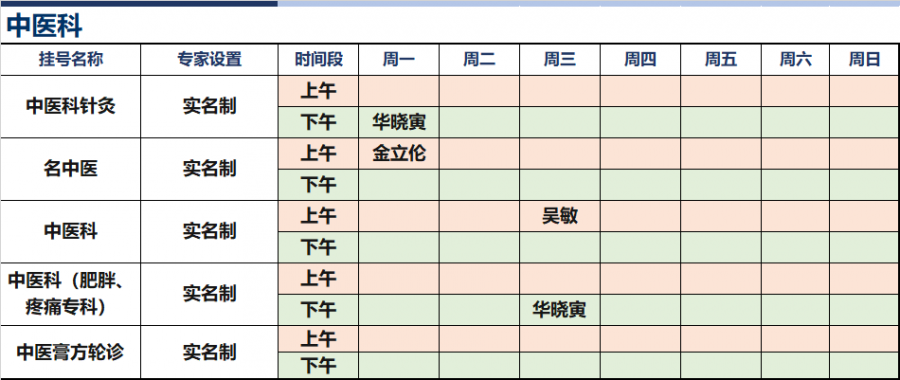Select the 时间段 column header

(319, 59)
